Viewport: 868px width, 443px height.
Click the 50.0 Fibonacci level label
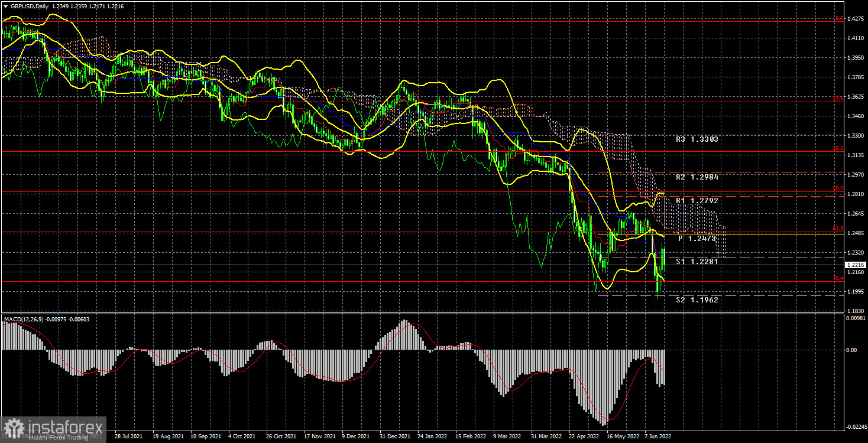pos(838,189)
